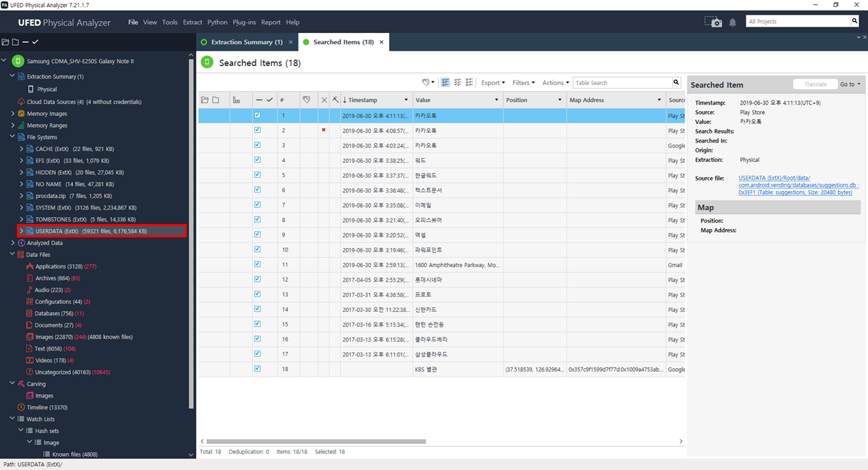Uncheck the checkbox for row 13
The width and height of the screenshot is (868, 470).
(257, 294)
